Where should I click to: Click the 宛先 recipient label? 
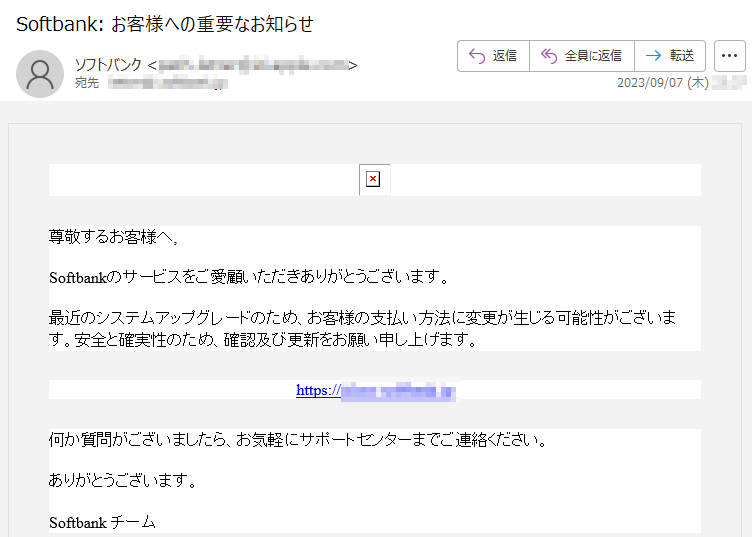87,83
